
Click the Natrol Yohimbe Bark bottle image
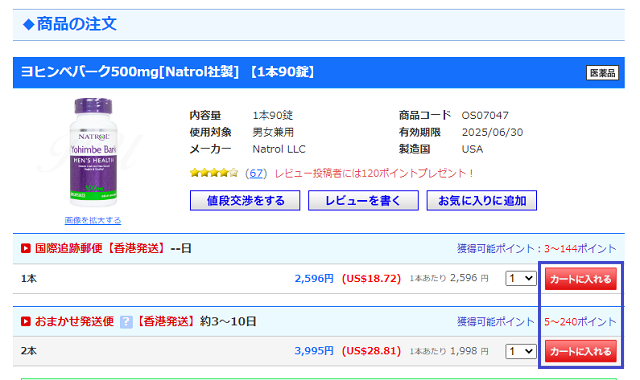coord(93,152)
